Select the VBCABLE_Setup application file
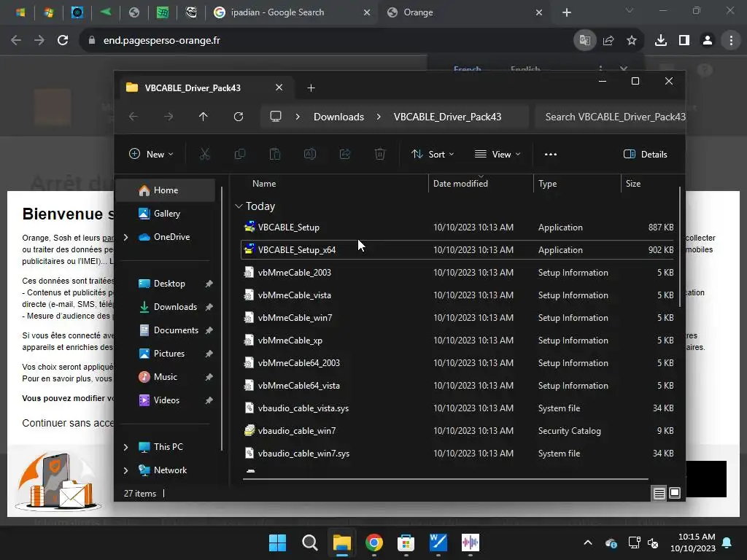 [x=457, y=227]
